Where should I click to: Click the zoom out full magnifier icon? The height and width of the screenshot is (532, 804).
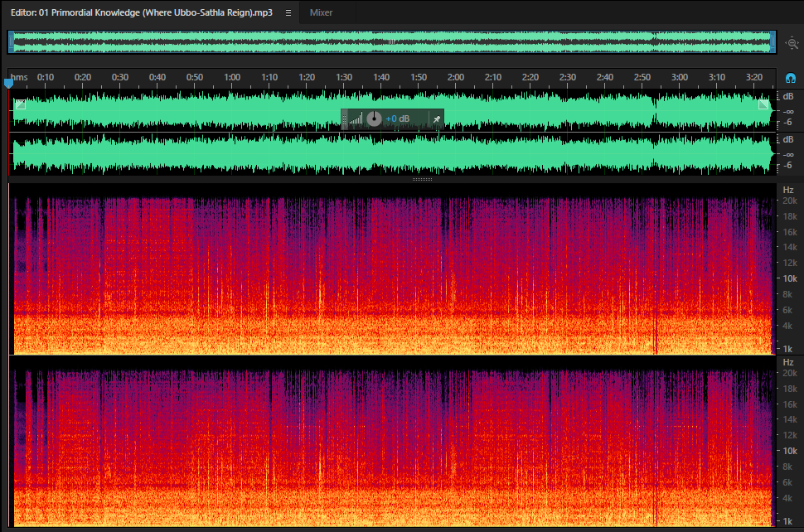click(792, 43)
